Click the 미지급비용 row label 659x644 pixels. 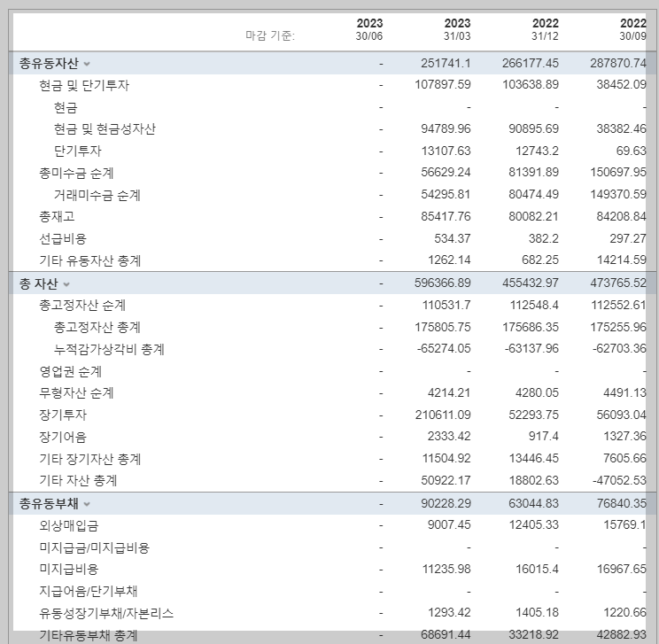[x=68, y=570]
